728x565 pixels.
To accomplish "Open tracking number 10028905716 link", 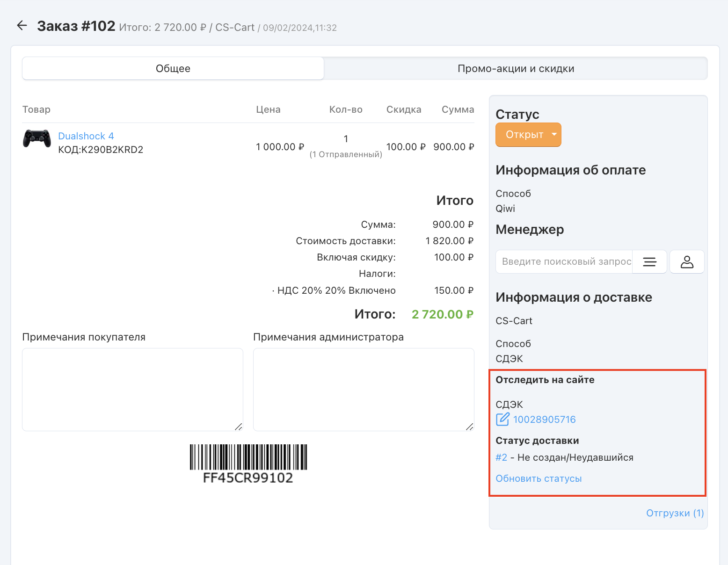I will point(544,420).
